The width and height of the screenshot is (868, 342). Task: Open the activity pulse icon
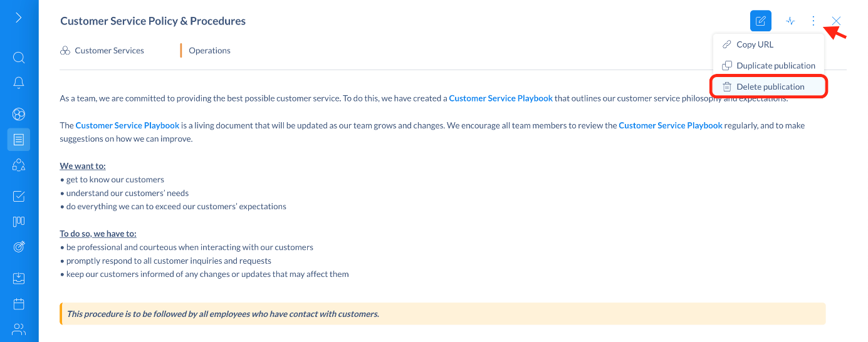pyautogui.click(x=790, y=21)
